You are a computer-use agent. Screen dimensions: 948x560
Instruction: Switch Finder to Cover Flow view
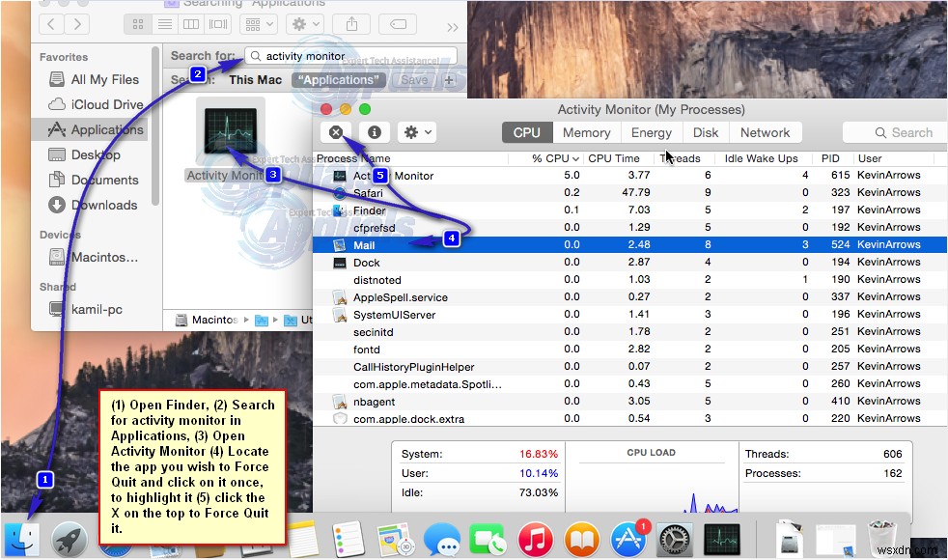click(218, 24)
